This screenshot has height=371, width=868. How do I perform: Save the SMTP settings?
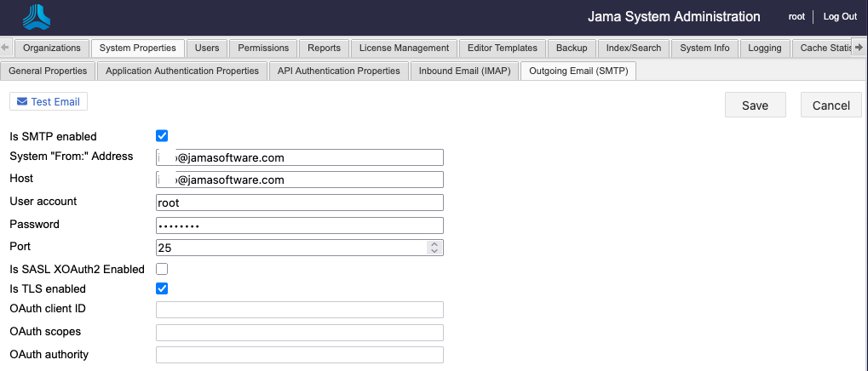(755, 105)
